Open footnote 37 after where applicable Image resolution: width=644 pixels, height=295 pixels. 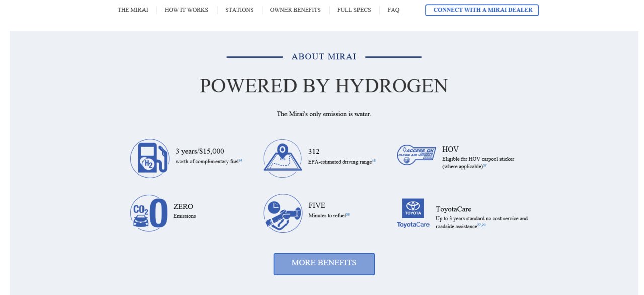[484, 165]
